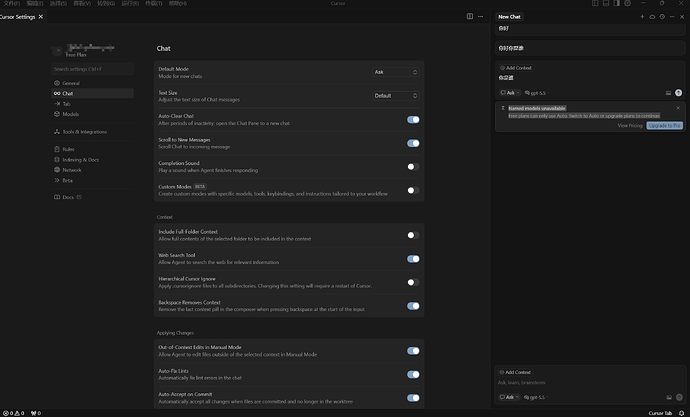
Task: Open settings gear in title bar
Action: click(628, 3)
